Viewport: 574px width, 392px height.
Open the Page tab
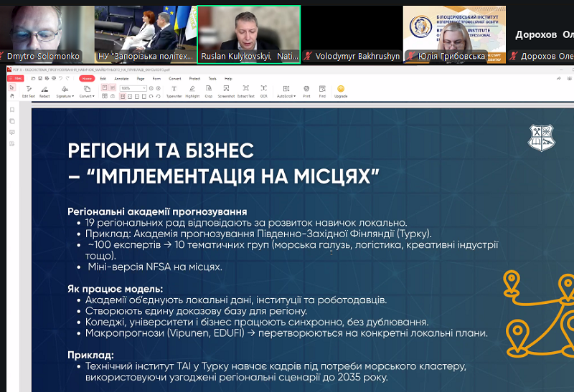click(141, 78)
